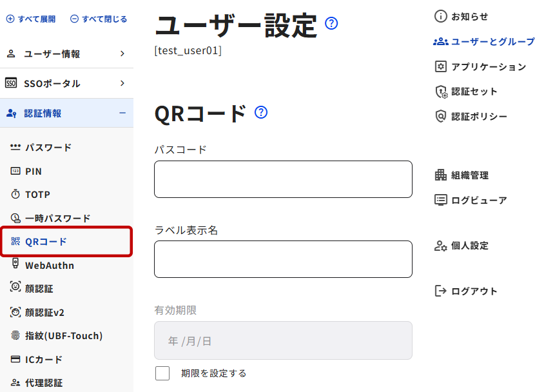Viewport: 535px width, 392px height.
Task: Click the 認証セット shield icon
Action: click(441, 92)
